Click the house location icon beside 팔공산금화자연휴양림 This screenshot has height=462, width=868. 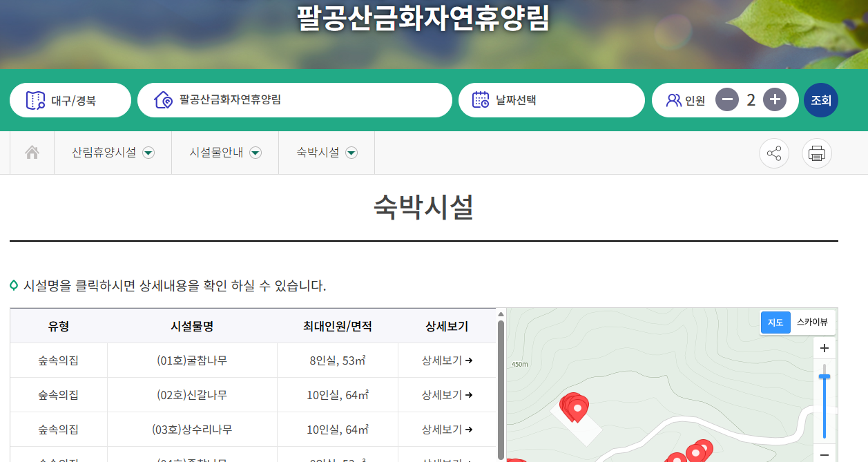point(163,100)
